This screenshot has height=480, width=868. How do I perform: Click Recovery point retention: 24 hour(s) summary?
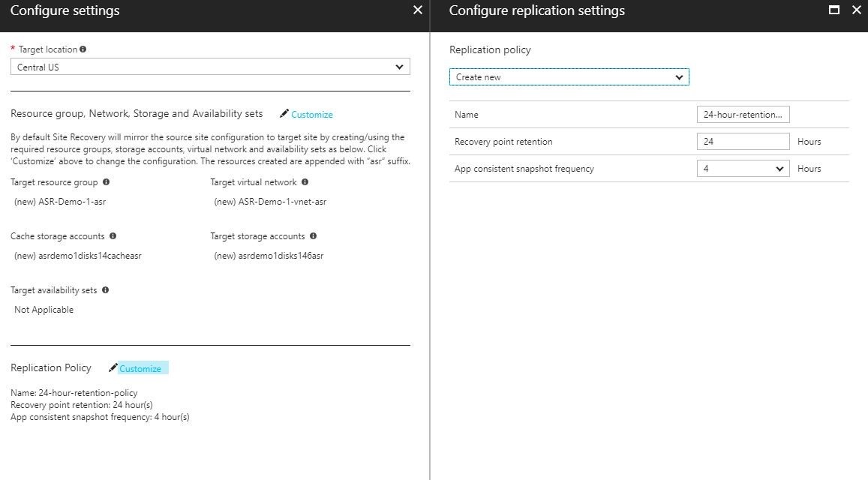coord(81,405)
